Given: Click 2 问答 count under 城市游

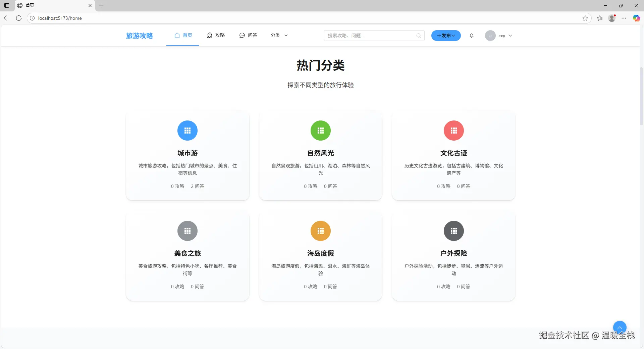Looking at the screenshot, I should 198,186.
